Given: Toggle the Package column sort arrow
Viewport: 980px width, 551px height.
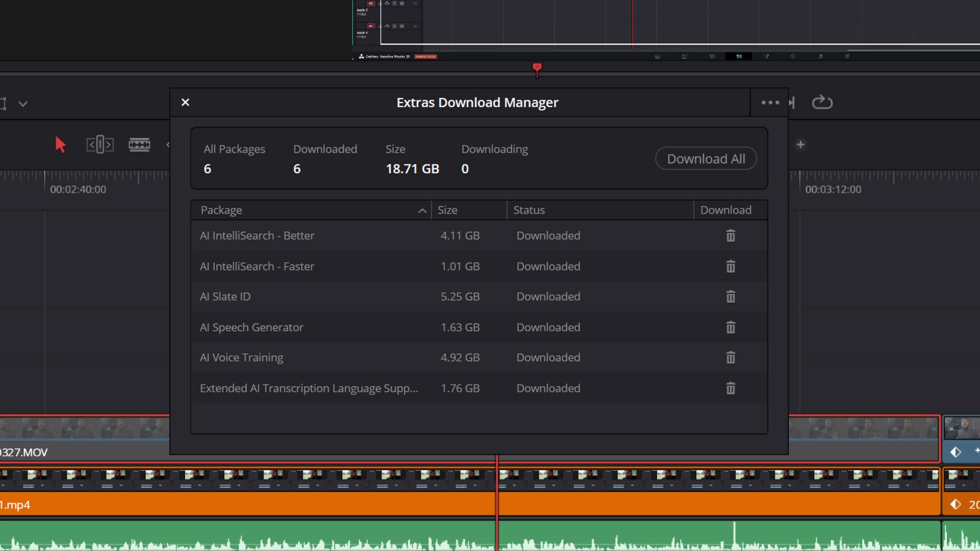Looking at the screenshot, I should pyautogui.click(x=422, y=211).
